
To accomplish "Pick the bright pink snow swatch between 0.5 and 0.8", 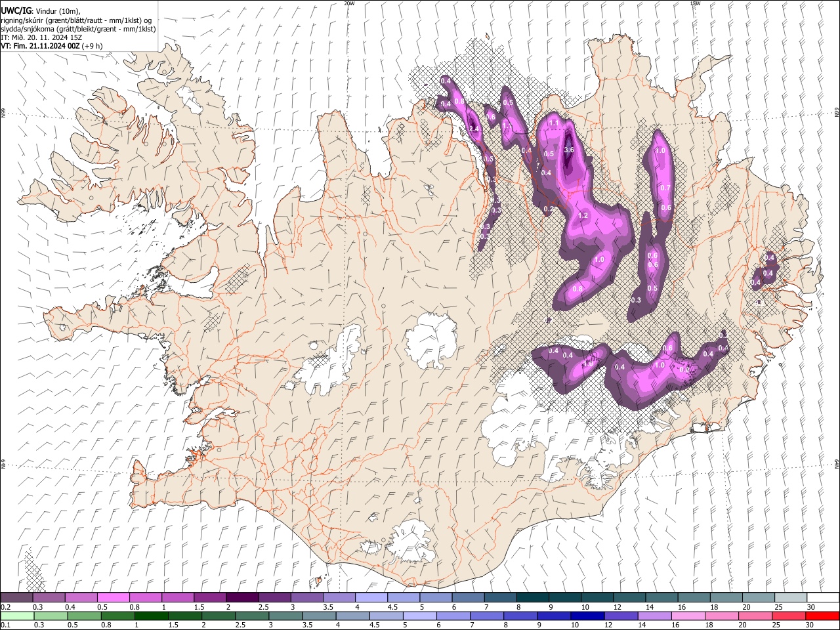I will point(114,597).
